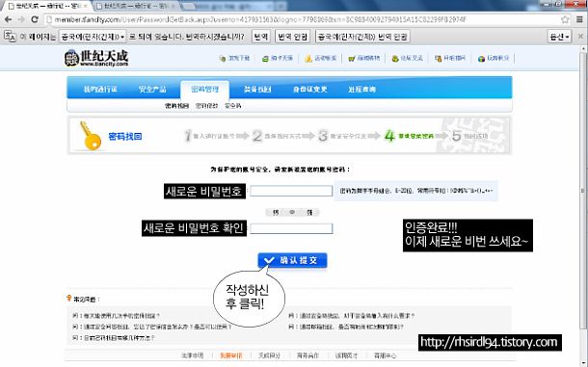Click the 天成积分 footer link

(269, 355)
